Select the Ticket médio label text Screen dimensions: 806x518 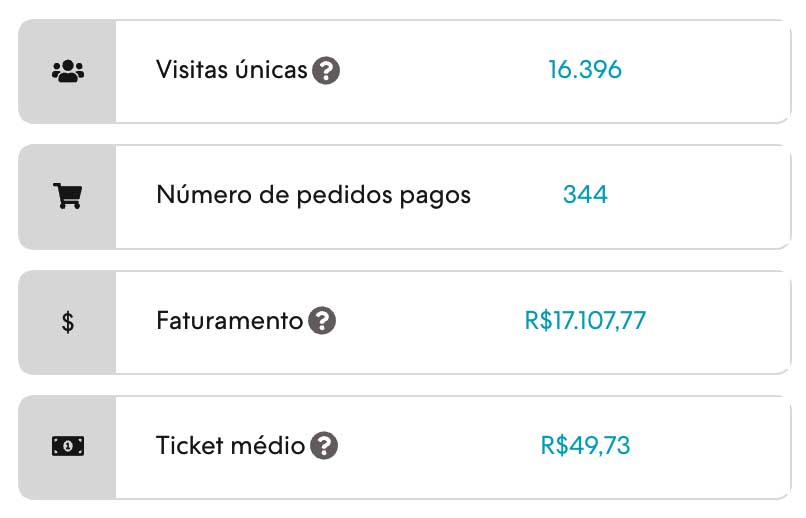[x=230, y=446]
